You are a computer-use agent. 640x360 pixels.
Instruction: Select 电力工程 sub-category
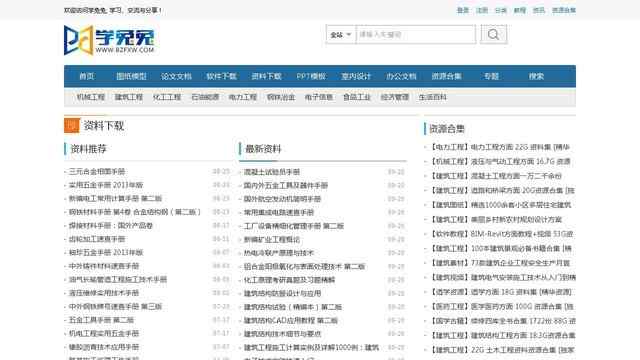click(x=243, y=97)
